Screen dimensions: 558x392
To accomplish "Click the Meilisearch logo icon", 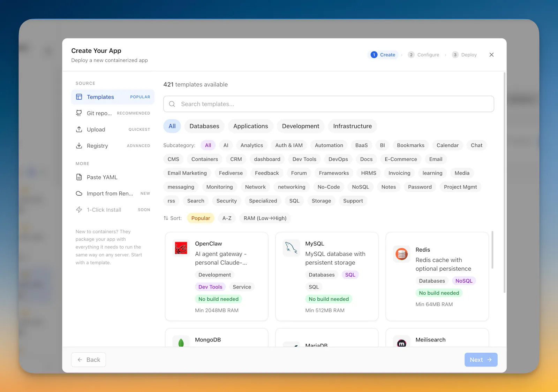I will point(401,343).
